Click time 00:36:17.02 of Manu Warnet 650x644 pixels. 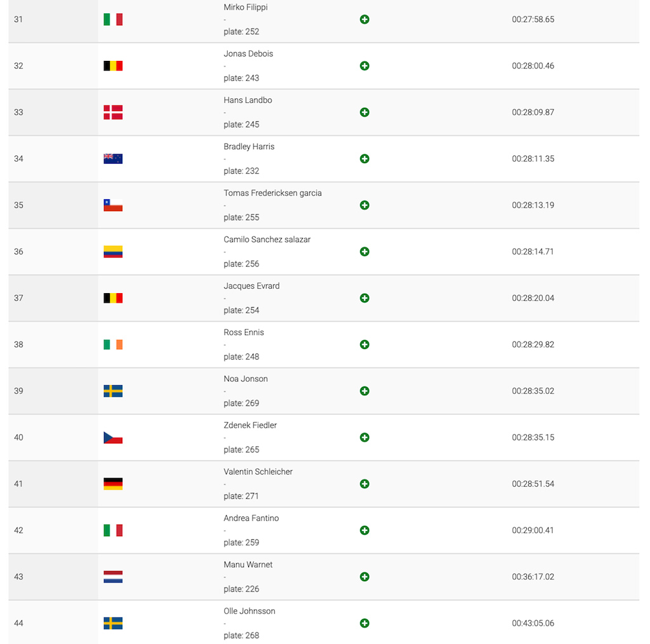pos(533,577)
